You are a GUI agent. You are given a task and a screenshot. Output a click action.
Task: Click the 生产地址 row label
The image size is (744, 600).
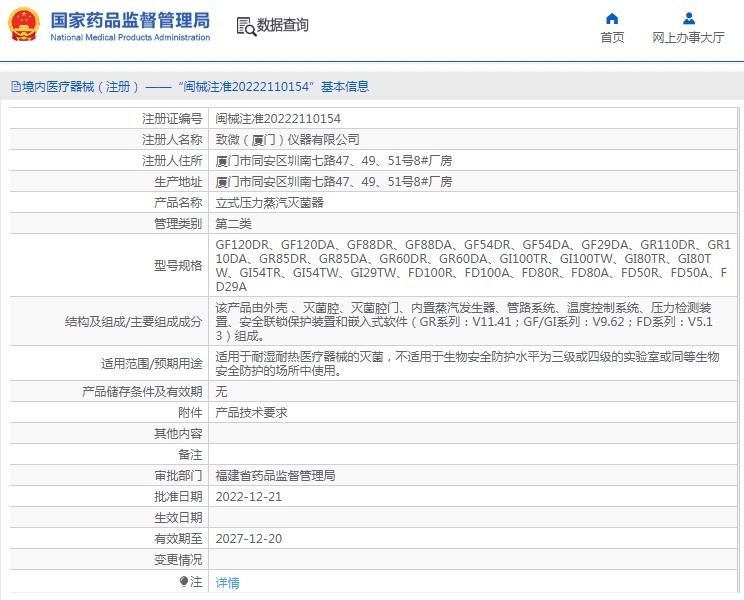[178, 182]
